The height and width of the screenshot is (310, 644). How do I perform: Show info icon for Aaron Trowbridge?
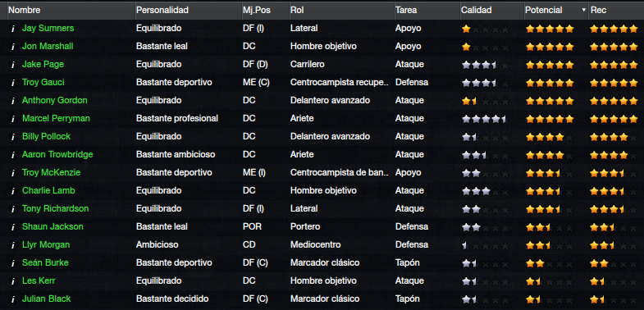click(x=13, y=155)
